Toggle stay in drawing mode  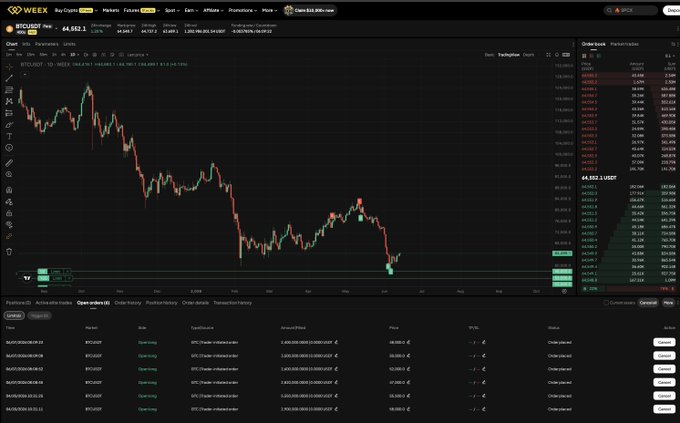click(x=9, y=202)
